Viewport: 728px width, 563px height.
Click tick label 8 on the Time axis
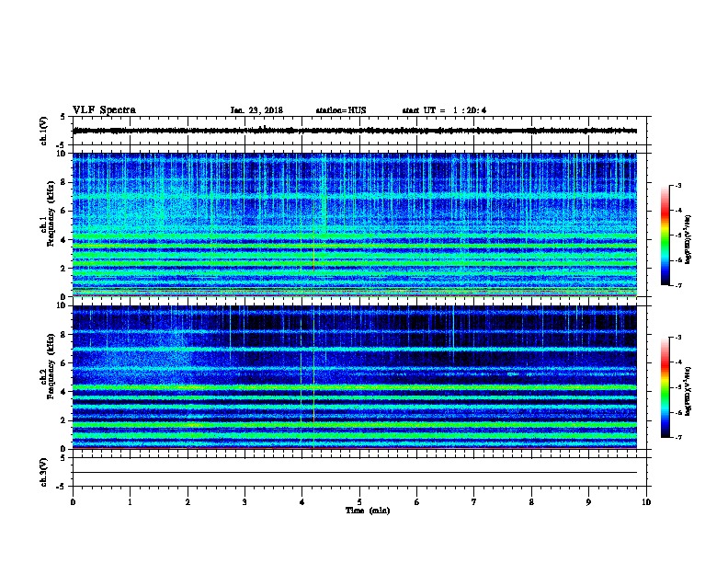click(x=531, y=502)
